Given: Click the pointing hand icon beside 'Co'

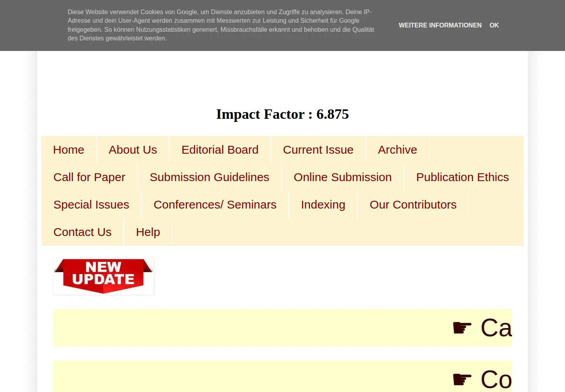Looking at the screenshot, I should pos(462,379).
